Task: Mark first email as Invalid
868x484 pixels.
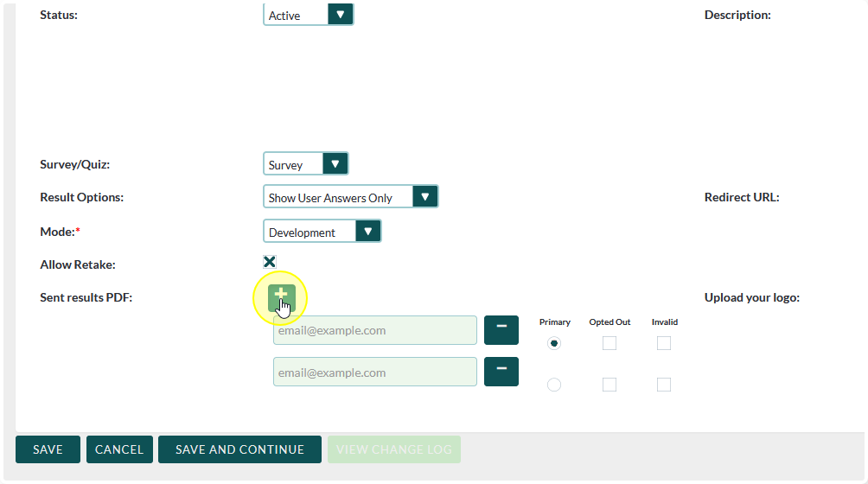Action: (x=664, y=343)
